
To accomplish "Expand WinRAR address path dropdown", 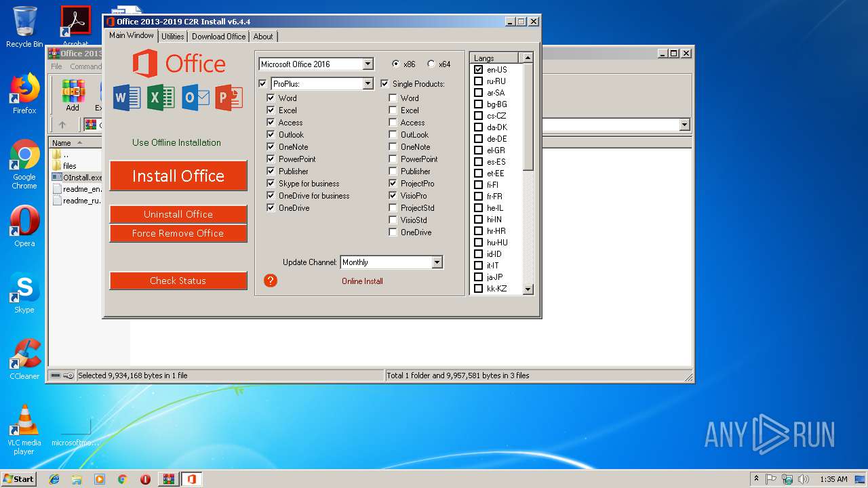I will pyautogui.click(x=684, y=125).
